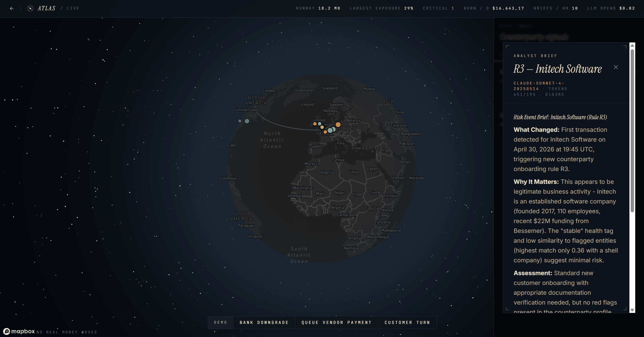Click the brief scrollbar up arrow
644x337 pixels.
pyautogui.click(x=632, y=46)
